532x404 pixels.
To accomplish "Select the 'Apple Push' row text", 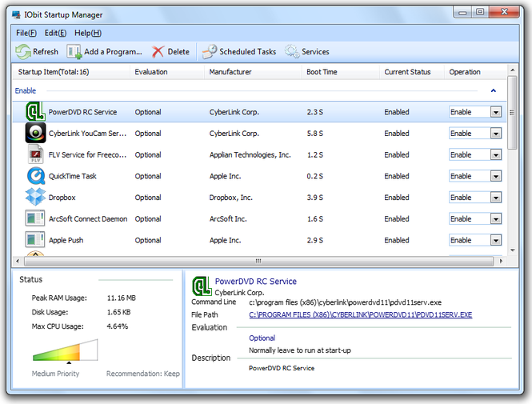I will (x=66, y=240).
